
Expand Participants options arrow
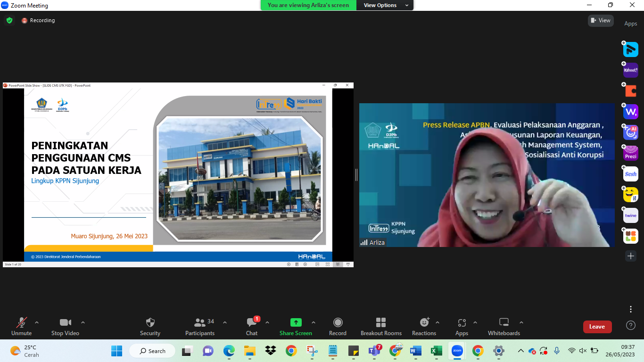[x=225, y=322]
